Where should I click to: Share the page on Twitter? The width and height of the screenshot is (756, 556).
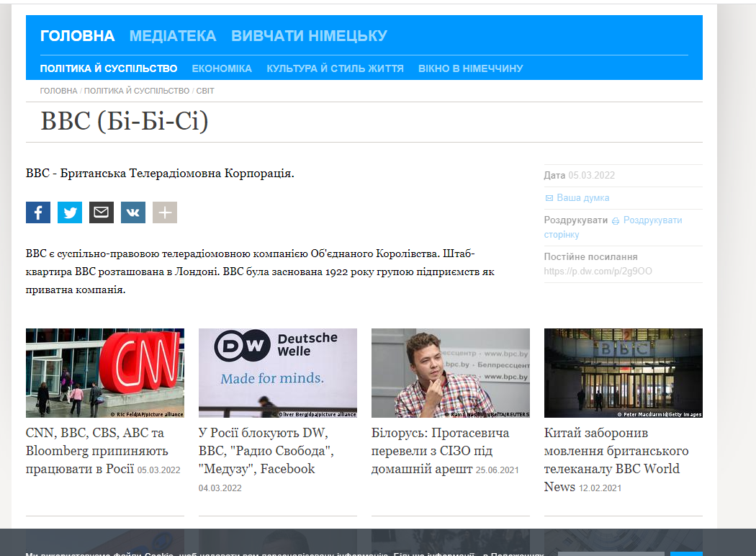tap(70, 212)
